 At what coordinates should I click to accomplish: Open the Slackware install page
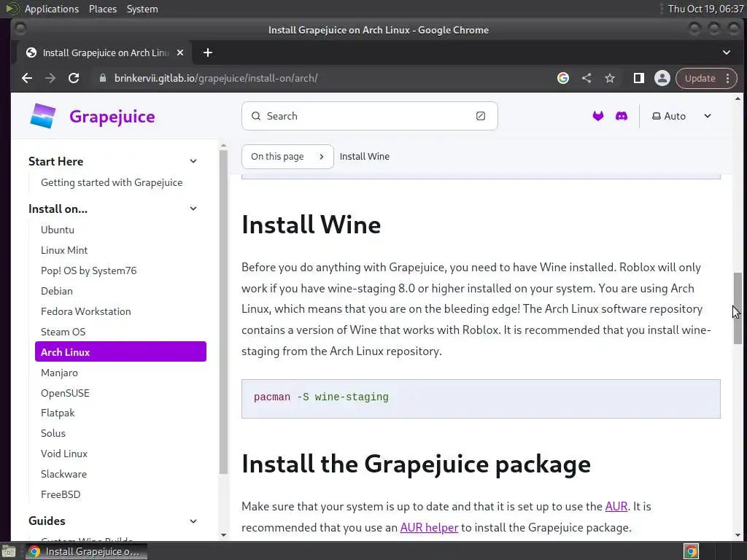coord(63,474)
